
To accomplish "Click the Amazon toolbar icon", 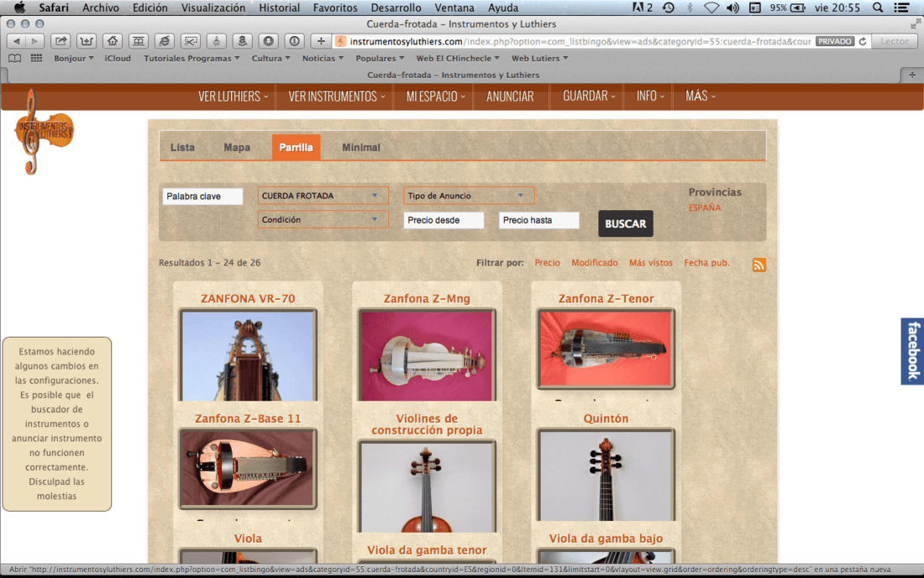I will [242, 41].
